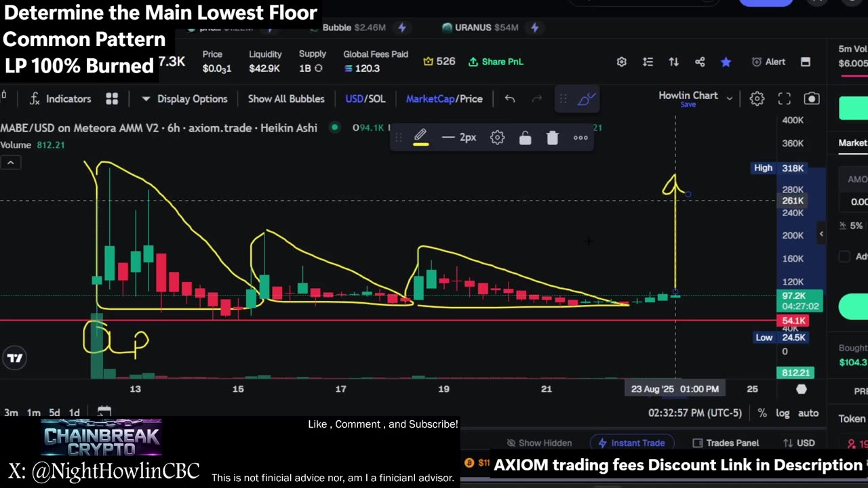
Task: Choose line color via pencil icon
Action: (x=420, y=138)
